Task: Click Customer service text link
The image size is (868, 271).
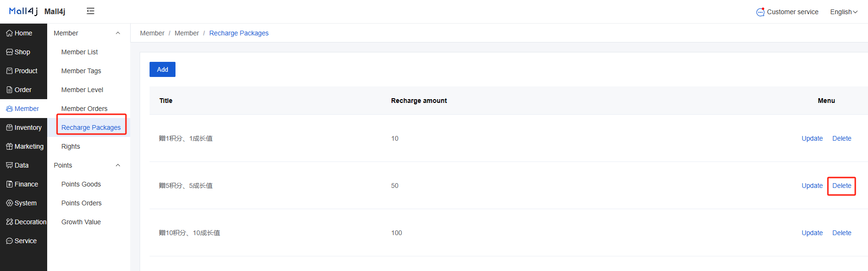Action: [793, 12]
